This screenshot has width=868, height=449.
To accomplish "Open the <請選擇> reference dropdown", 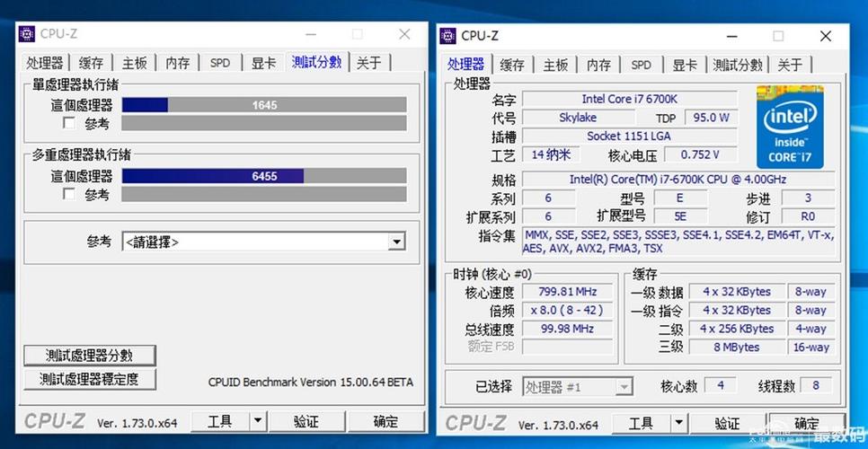I will tap(396, 242).
